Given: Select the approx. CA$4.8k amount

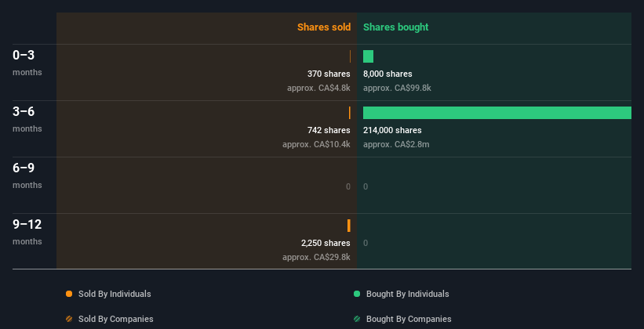Looking at the screenshot, I should (318, 88).
